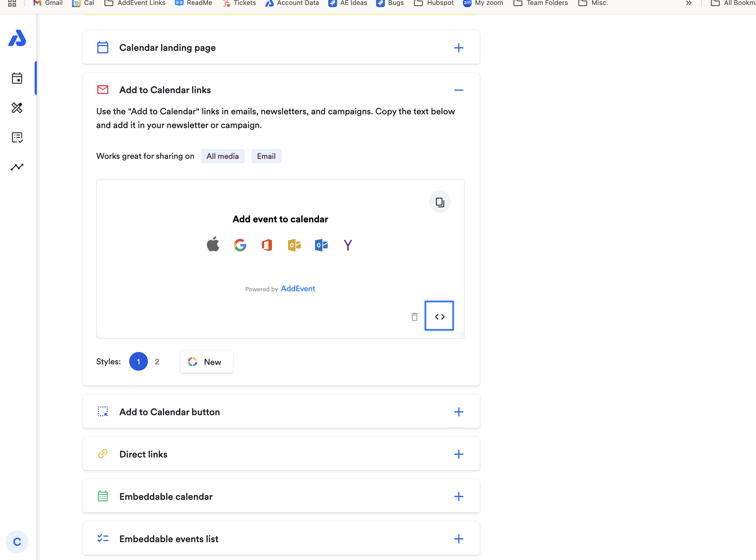Select style 1 option

pyautogui.click(x=138, y=361)
